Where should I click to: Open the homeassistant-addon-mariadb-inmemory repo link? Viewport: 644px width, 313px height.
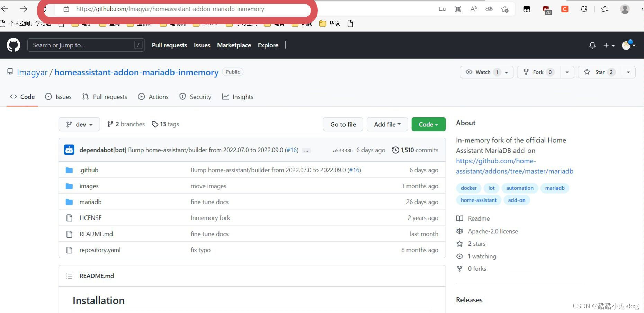tap(136, 72)
